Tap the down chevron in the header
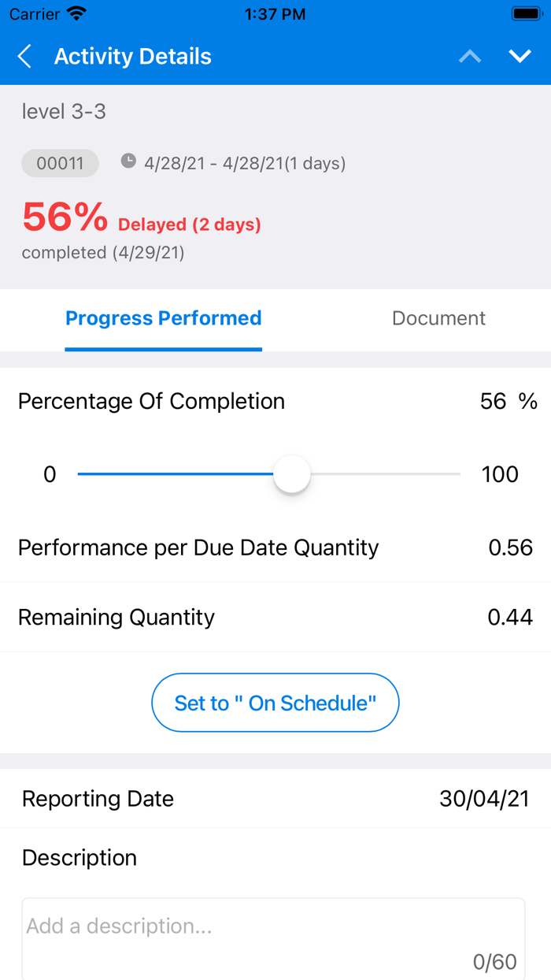551x980 pixels. pos(520,56)
